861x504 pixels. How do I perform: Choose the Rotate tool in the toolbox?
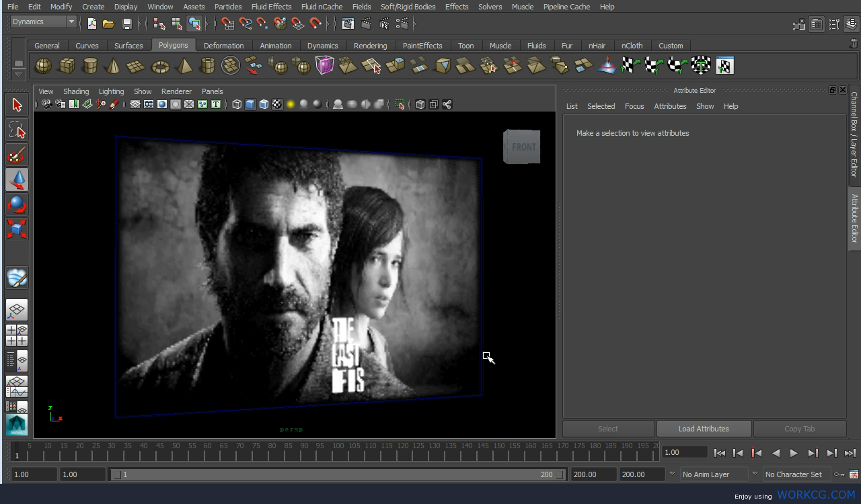tap(17, 204)
